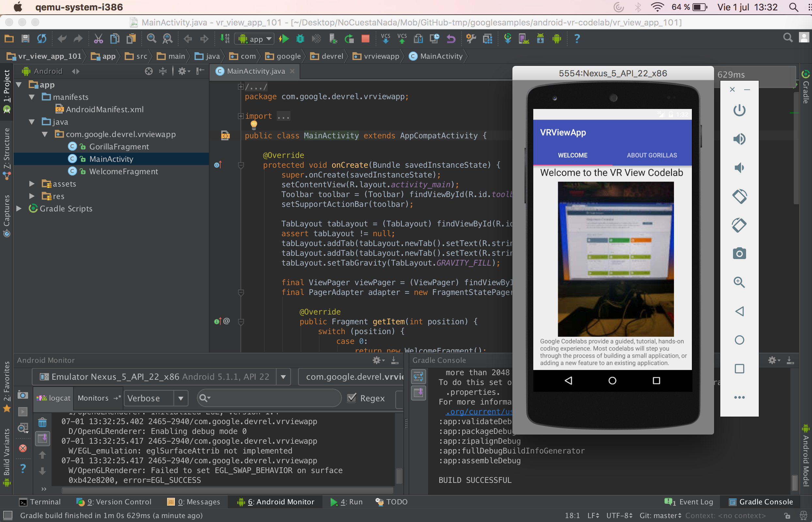812x522 pixels.
Task: Expand the res folder
Action: pos(32,196)
